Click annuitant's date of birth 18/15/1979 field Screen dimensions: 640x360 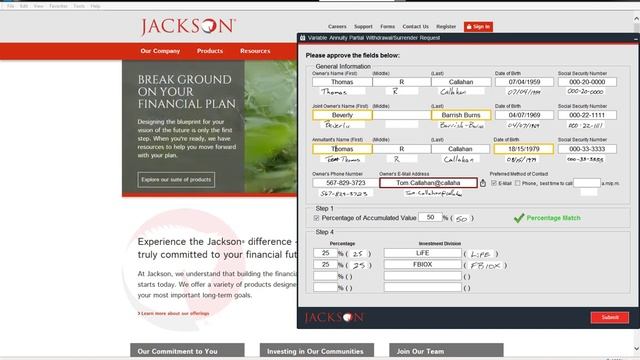coord(524,149)
